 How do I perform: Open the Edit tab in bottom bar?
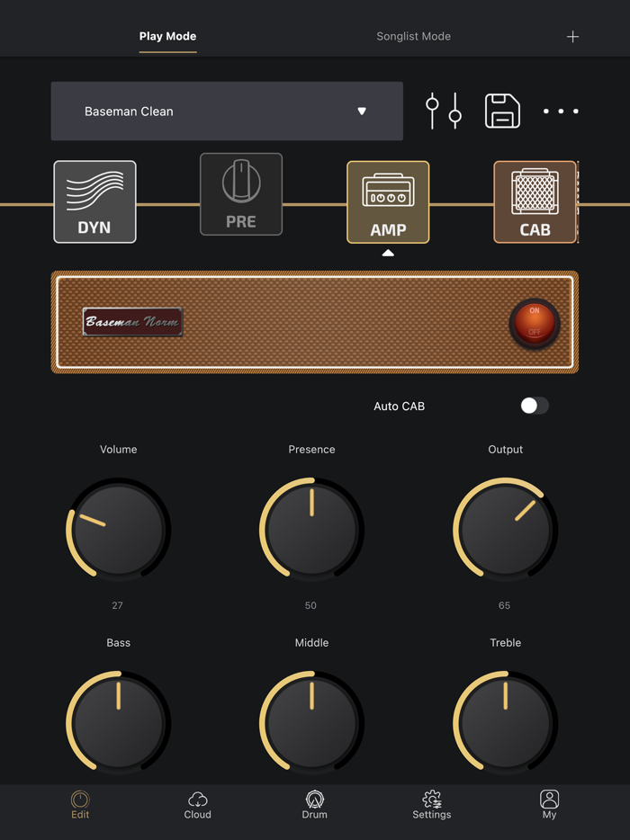coord(80,805)
